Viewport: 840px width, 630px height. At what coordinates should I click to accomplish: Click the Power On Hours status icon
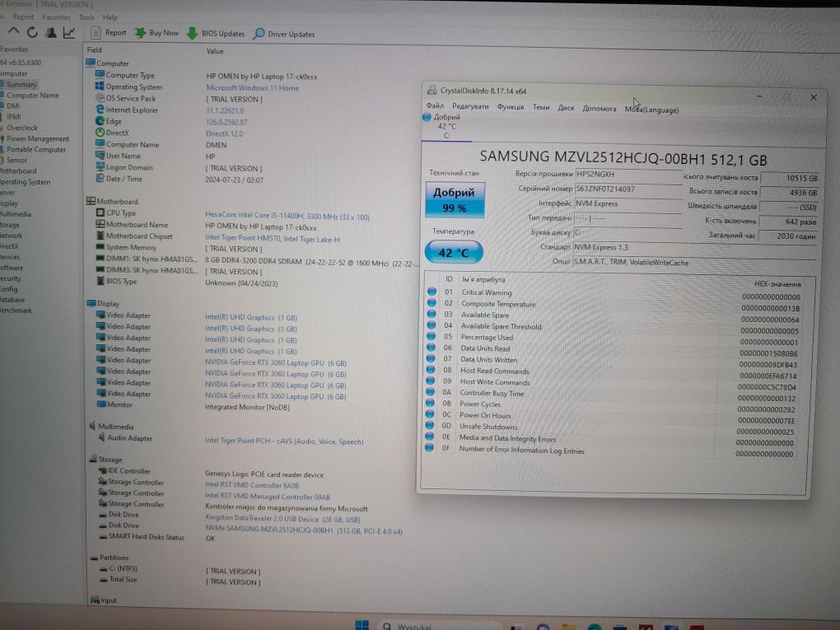(x=430, y=413)
